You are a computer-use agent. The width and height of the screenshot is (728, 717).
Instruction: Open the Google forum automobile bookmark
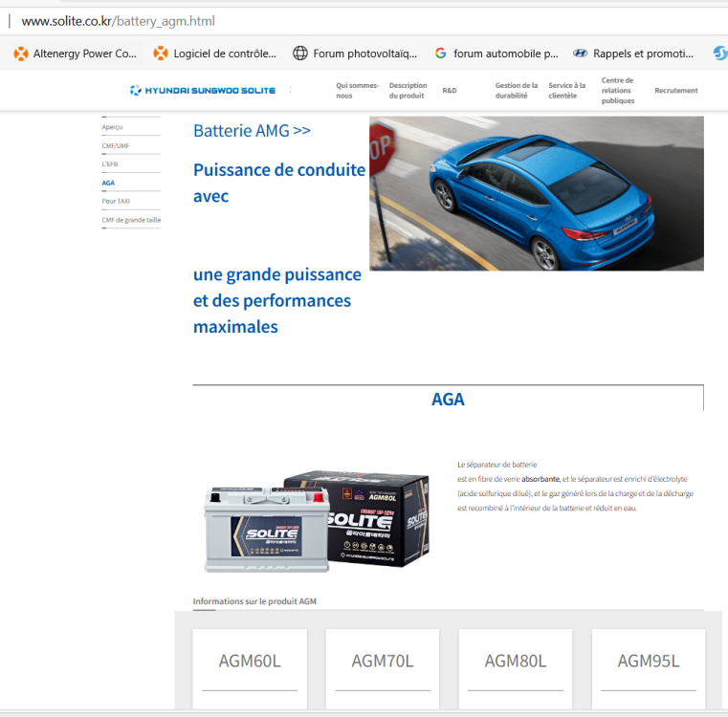click(x=496, y=54)
